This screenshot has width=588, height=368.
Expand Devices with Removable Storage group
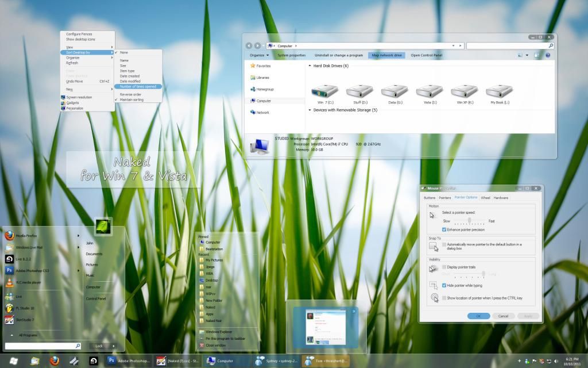[x=310, y=110]
